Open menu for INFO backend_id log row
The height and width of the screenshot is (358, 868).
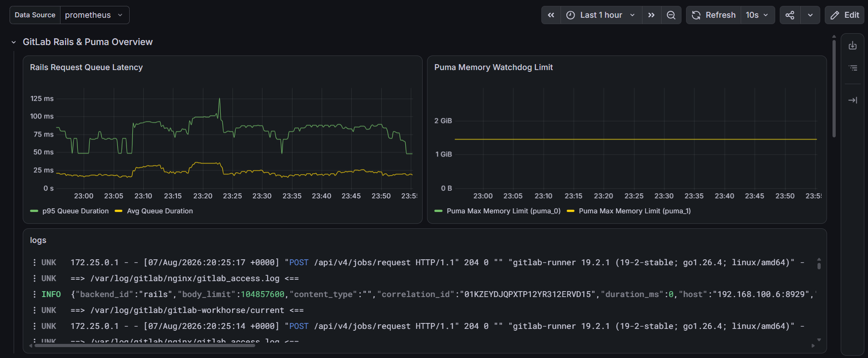coord(35,294)
